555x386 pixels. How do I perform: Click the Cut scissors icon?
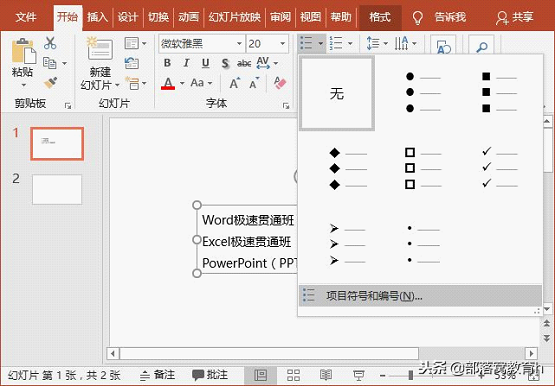point(50,43)
